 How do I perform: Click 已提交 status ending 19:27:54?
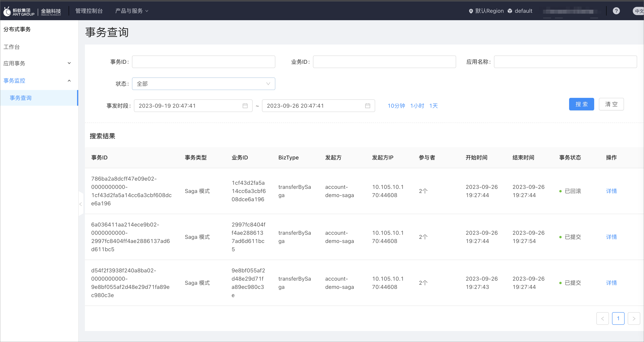tap(570, 237)
